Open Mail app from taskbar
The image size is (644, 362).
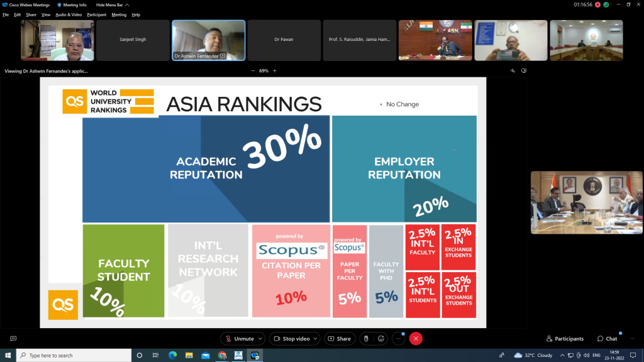206,356
